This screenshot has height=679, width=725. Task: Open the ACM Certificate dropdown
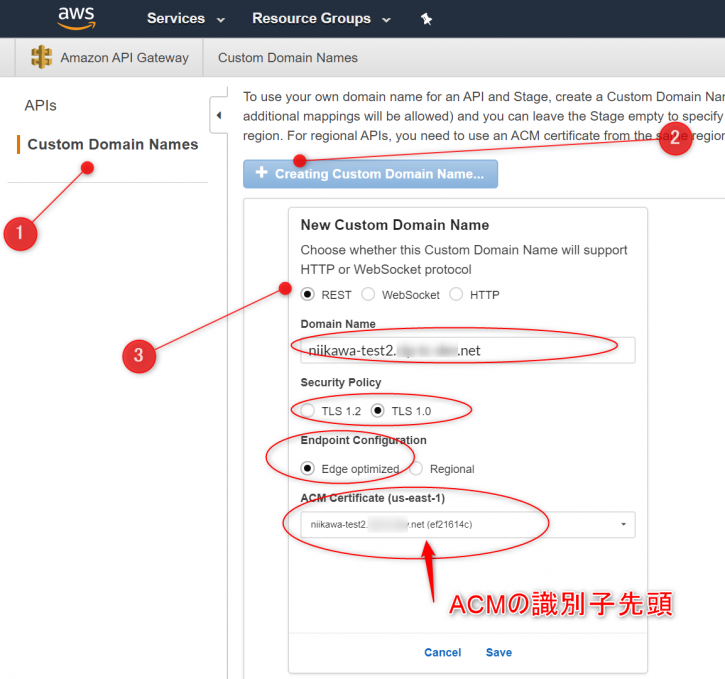click(467, 525)
